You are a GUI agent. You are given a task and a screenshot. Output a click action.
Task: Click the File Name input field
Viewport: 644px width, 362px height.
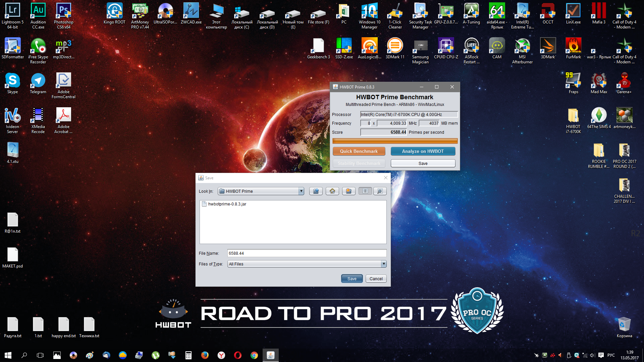coord(307,253)
